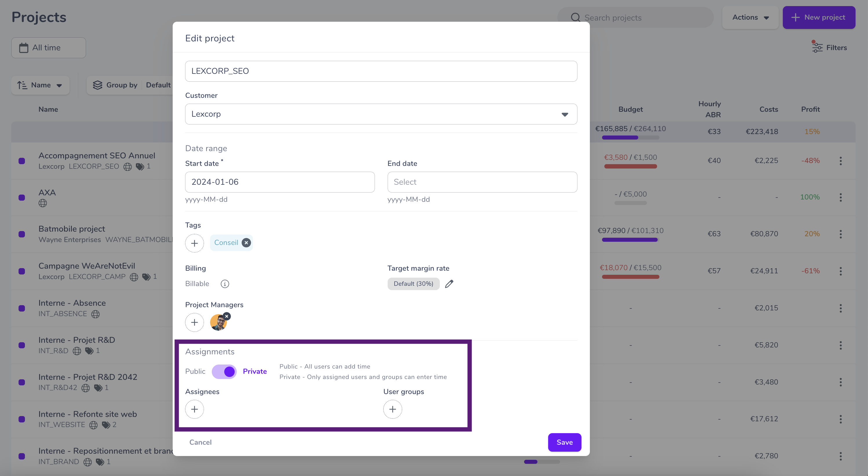
Task: Click the Default (30%) margin badge
Action: pos(413,284)
